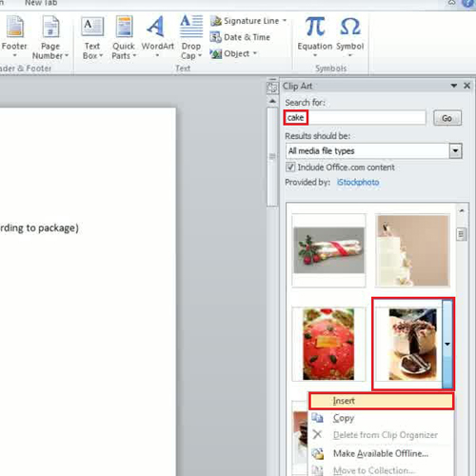Expand the media file types dropdown

point(455,150)
